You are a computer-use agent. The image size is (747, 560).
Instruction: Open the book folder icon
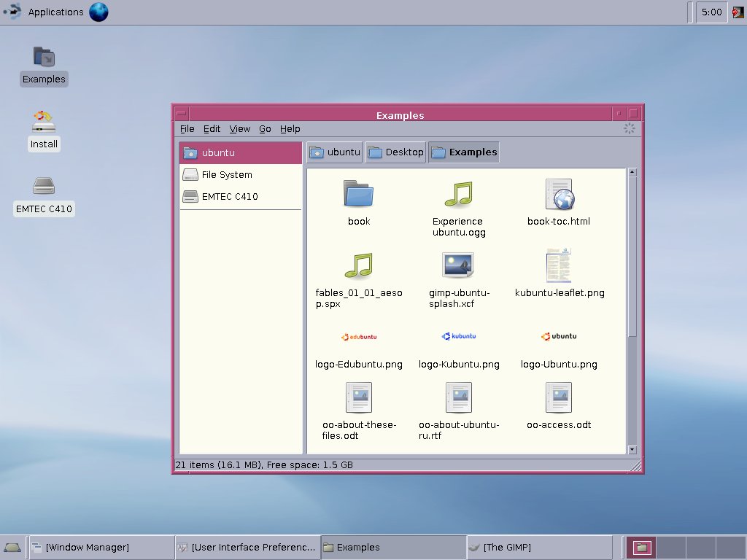[358, 193]
